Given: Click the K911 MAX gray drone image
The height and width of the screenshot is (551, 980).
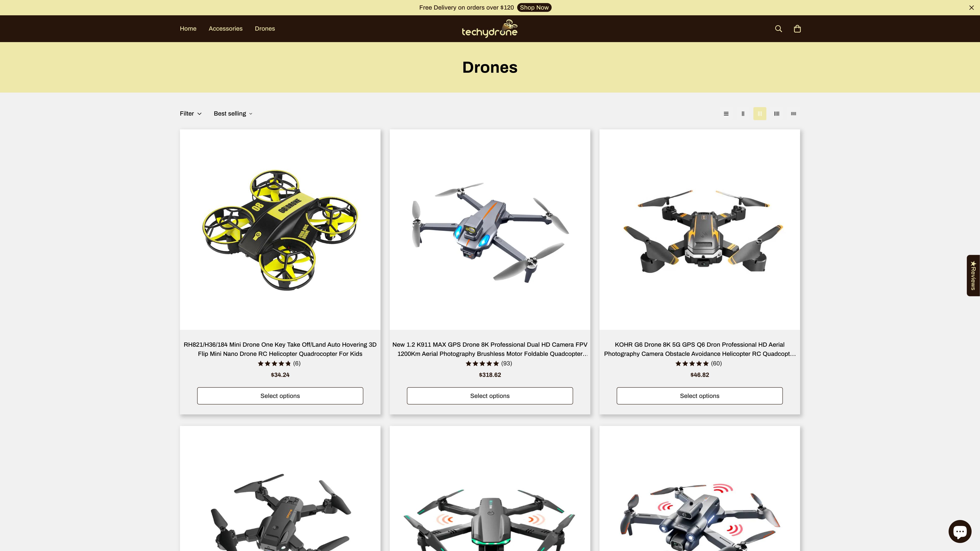Looking at the screenshot, I should pyautogui.click(x=490, y=230).
